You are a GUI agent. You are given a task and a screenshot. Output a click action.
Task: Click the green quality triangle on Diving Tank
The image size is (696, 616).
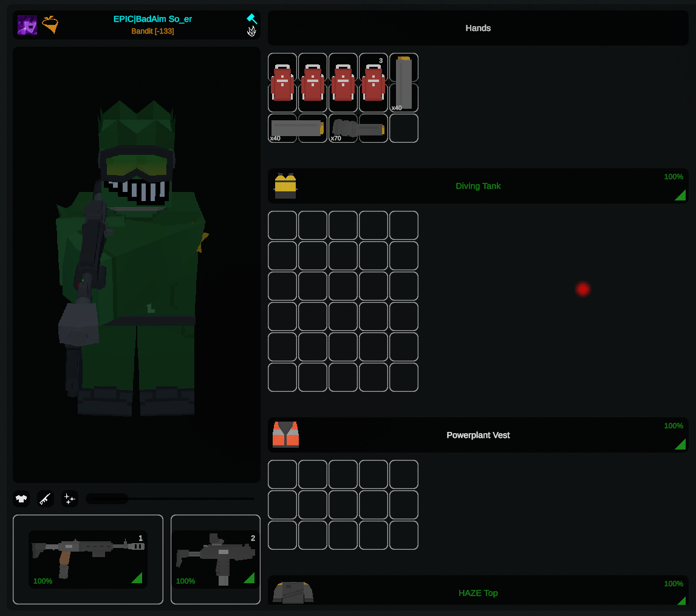click(681, 196)
